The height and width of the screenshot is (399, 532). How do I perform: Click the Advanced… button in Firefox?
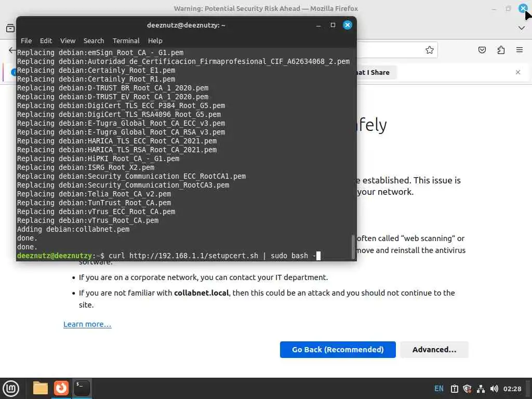pyautogui.click(x=434, y=350)
